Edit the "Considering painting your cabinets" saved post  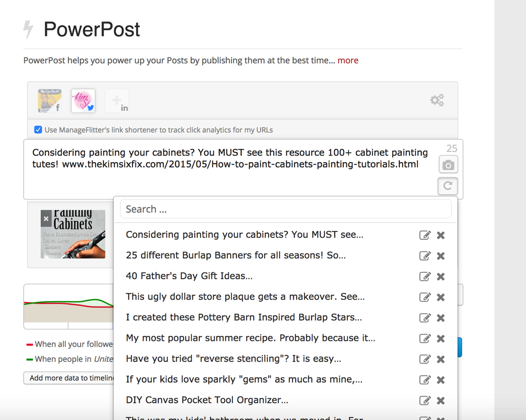click(x=425, y=235)
